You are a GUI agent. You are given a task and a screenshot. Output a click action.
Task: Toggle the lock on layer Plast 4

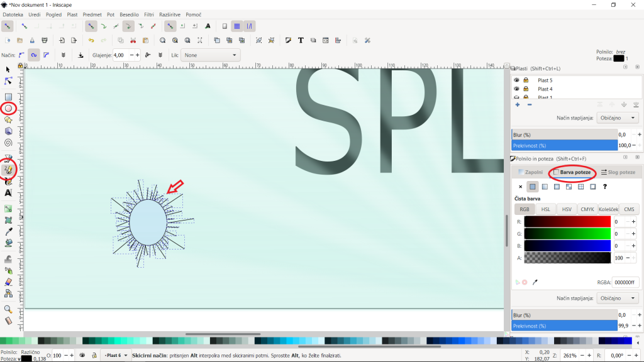pyautogui.click(x=526, y=89)
